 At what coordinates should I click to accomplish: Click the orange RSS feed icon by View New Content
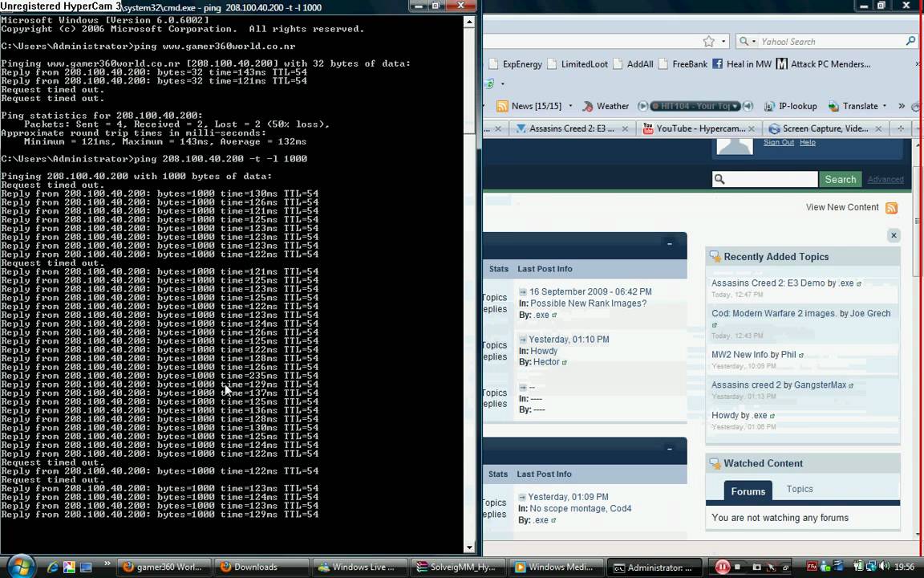[x=892, y=208]
